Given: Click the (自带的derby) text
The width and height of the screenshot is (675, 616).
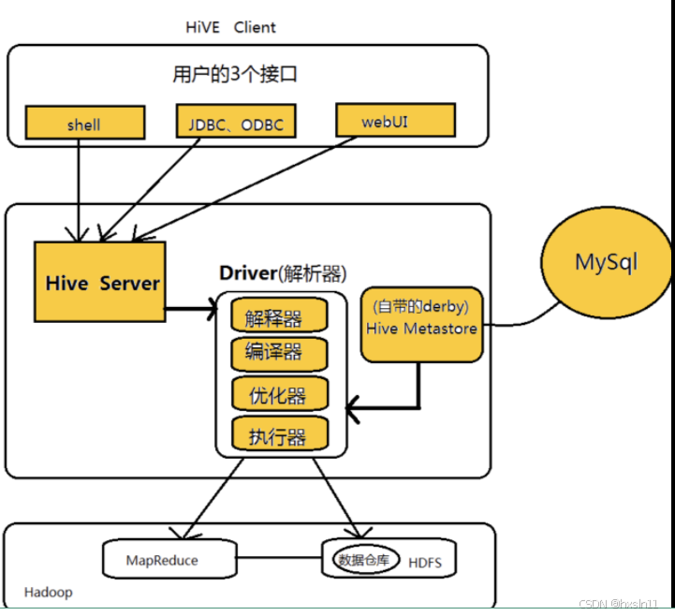Looking at the screenshot, I should click(420, 306).
